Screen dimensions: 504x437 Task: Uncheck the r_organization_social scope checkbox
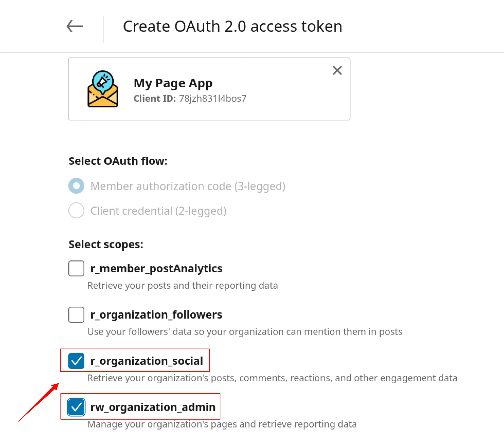pyautogui.click(x=76, y=361)
